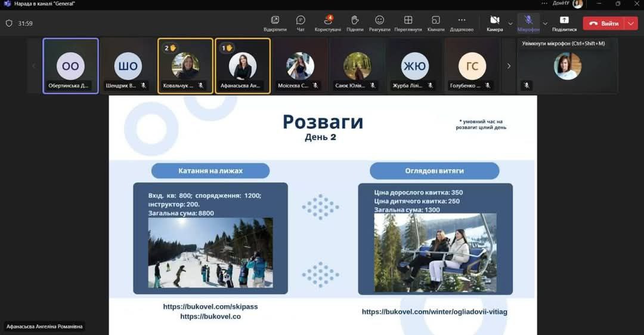644x335 pixels.
Task: Click muted mic icon on Моісеєва tile
Action: pyautogui.click(x=315, y=85)
